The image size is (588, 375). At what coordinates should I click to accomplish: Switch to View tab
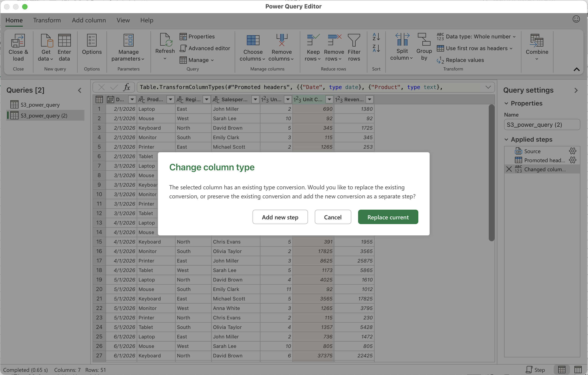tap(123, 20)
